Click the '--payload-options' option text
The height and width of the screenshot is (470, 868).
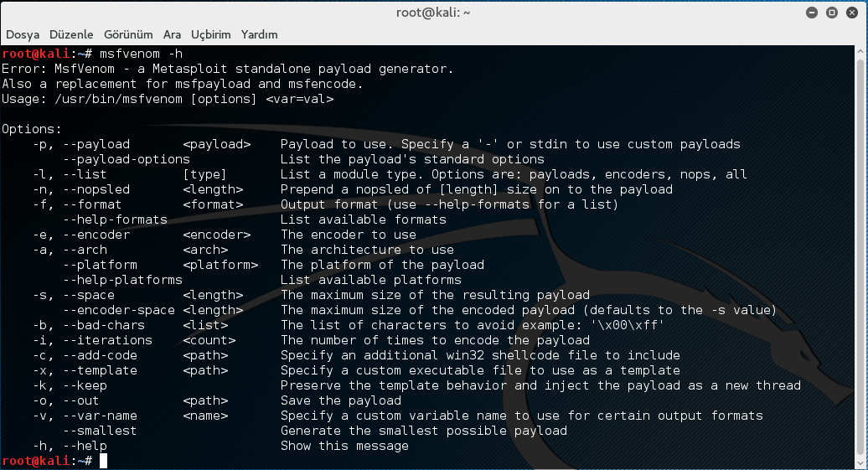click(x=126, y=159)
